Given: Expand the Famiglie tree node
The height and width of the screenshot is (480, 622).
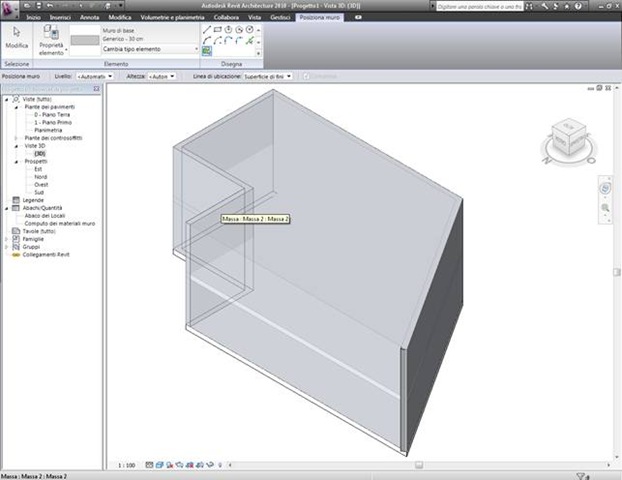Looking at the screenshot, I should (x=6, y=239).
